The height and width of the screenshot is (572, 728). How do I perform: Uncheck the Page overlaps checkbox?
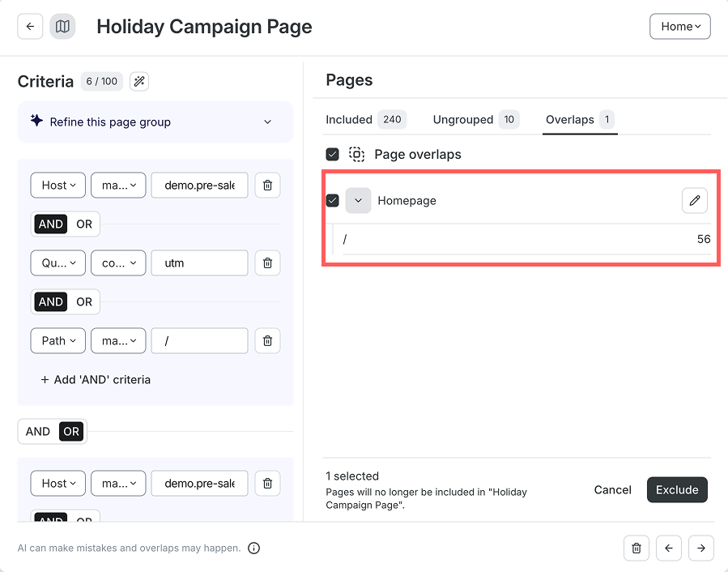pyautogui.click(x=333, y=154)
